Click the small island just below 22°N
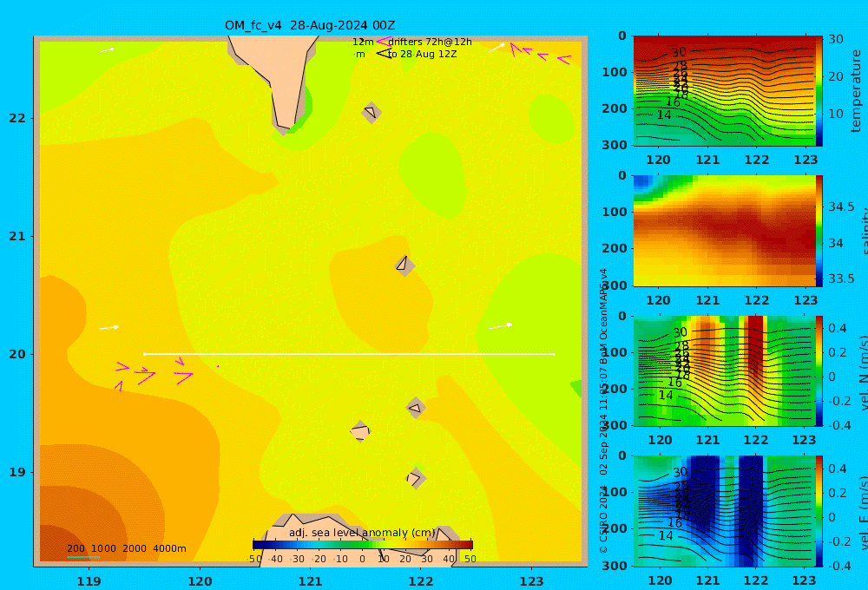 372,112
